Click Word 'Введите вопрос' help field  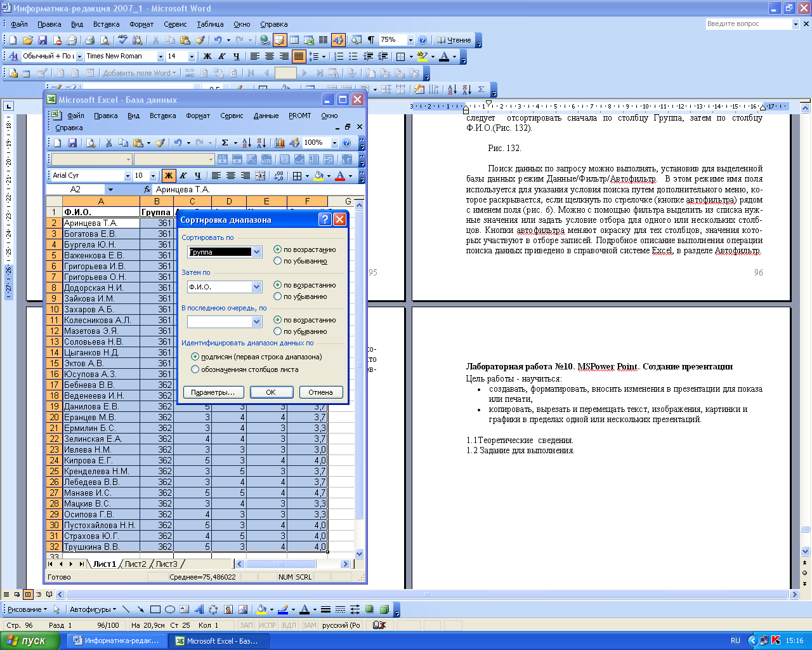point(749,23)
